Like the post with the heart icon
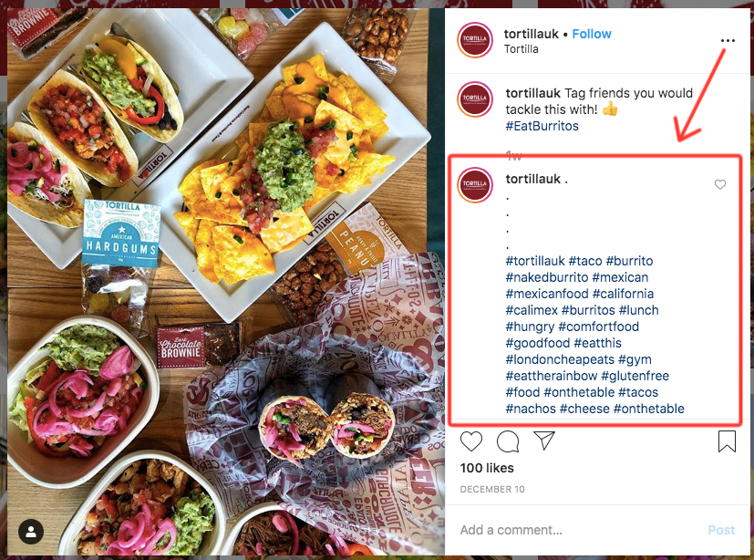Screen dimensions: 754x560 (x=471, y=441)
